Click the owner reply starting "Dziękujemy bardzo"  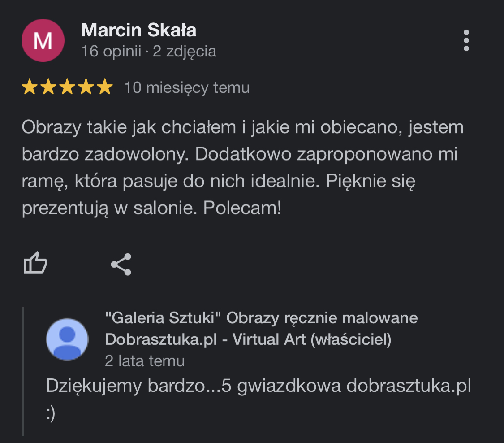(x=258, y=387)
